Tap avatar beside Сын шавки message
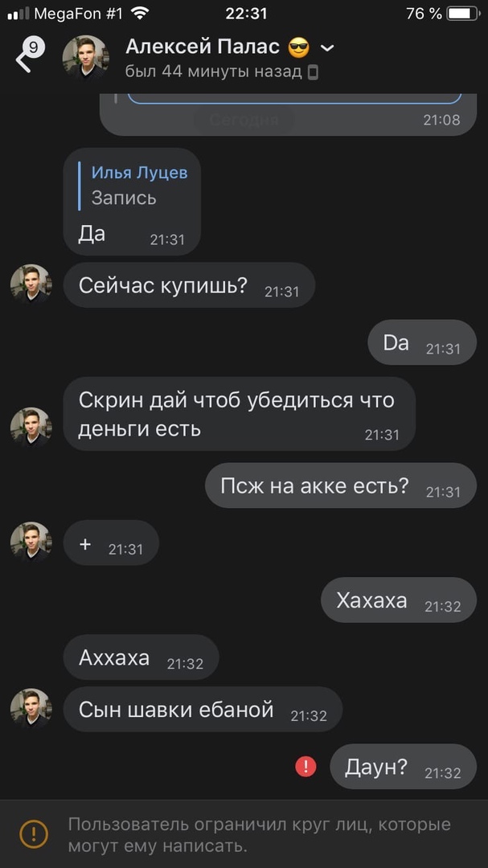Image resolution: width=488 pixels, height=868 pixels. 31,709
